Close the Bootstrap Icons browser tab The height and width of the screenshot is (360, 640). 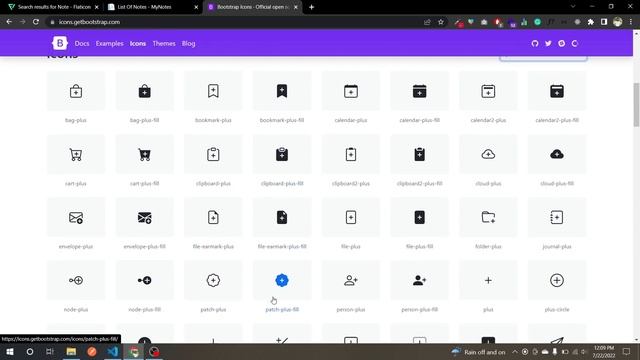[x=296, y=7]
